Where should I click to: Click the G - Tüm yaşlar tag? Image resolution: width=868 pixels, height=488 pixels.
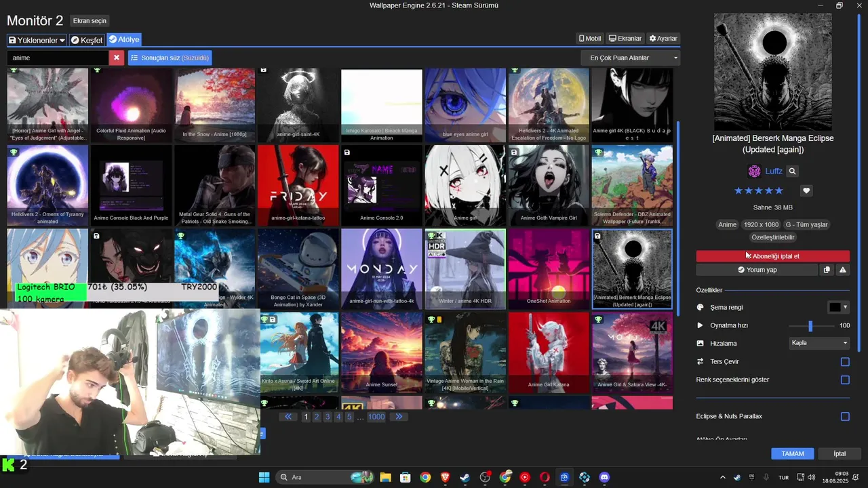(807, 224)
